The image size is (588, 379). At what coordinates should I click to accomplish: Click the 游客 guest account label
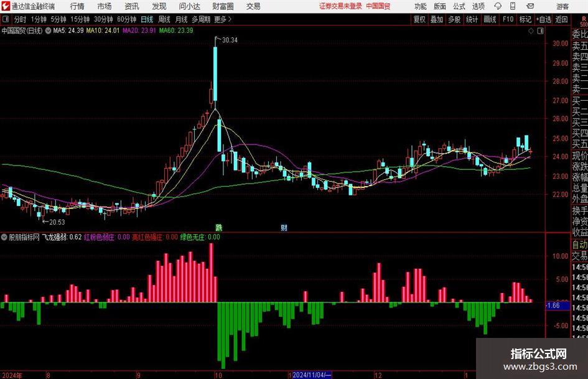tap(562, 6)
